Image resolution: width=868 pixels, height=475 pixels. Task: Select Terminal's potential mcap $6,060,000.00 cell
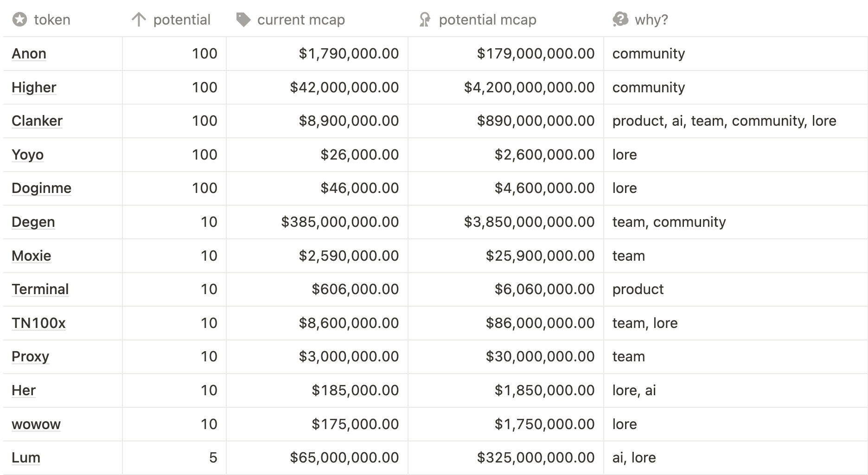(x=544, y=289)
